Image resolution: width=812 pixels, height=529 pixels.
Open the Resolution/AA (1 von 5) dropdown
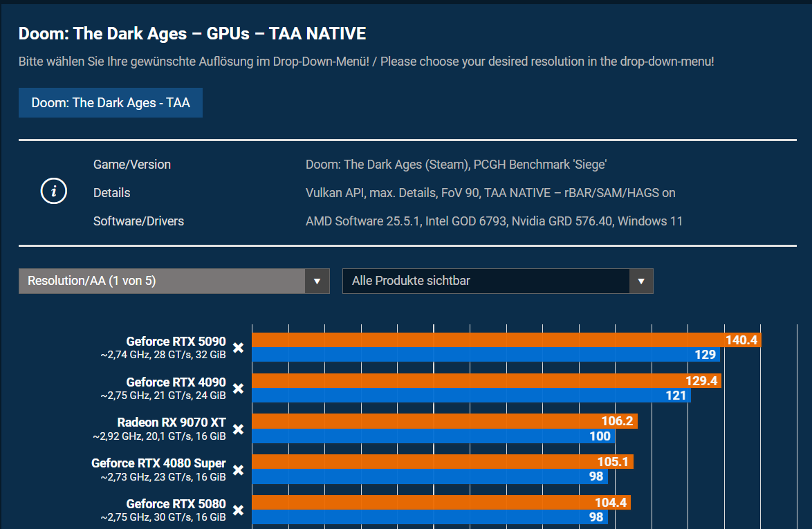click(174, 281)
